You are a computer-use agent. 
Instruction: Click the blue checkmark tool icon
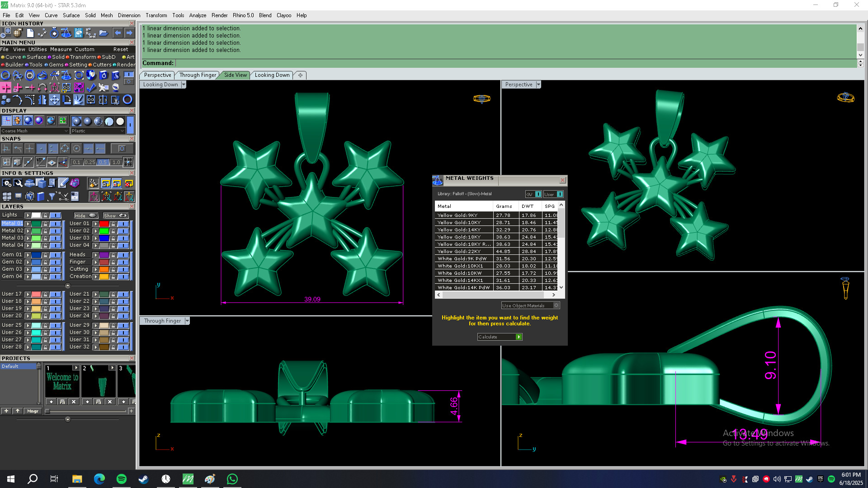point(91,88)
